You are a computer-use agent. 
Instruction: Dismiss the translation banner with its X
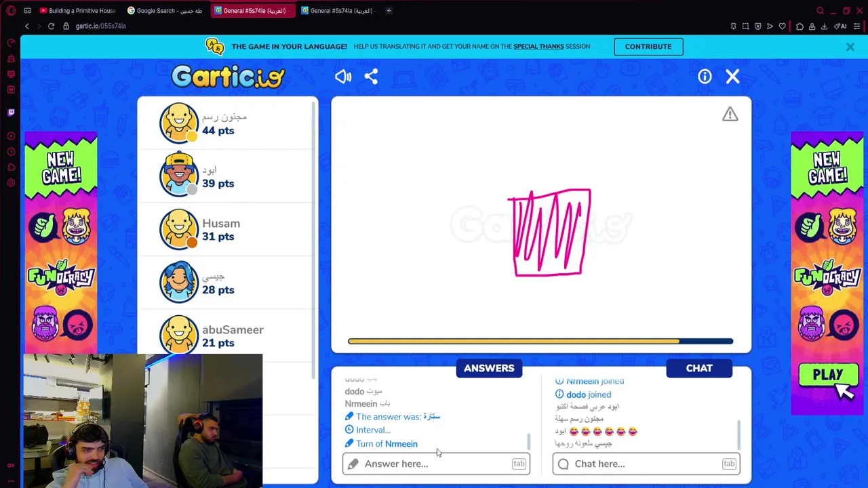pyautogui.click(x=850, y=47)
